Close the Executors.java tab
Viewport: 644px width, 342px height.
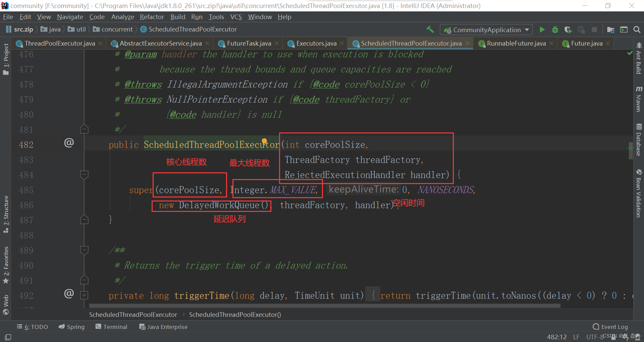pyautogui.click(x=342, y=43)
